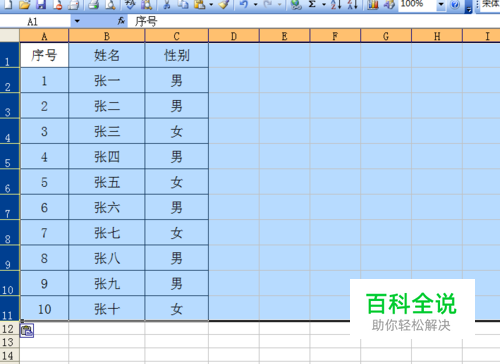This screenshot has height=364, width=500.
Task: Click the Redo arrow icon
Action: click(x=268, y=4)
